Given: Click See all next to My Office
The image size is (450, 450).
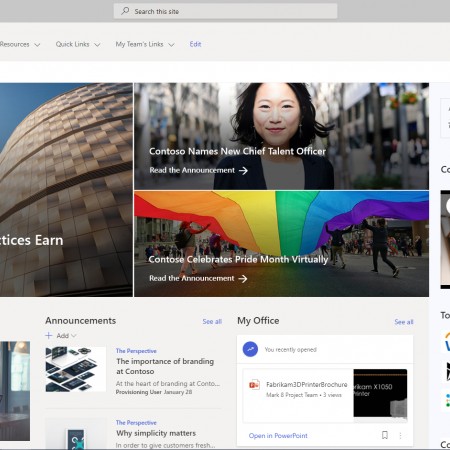Looking at the screenshot, I should click(404, 322).
